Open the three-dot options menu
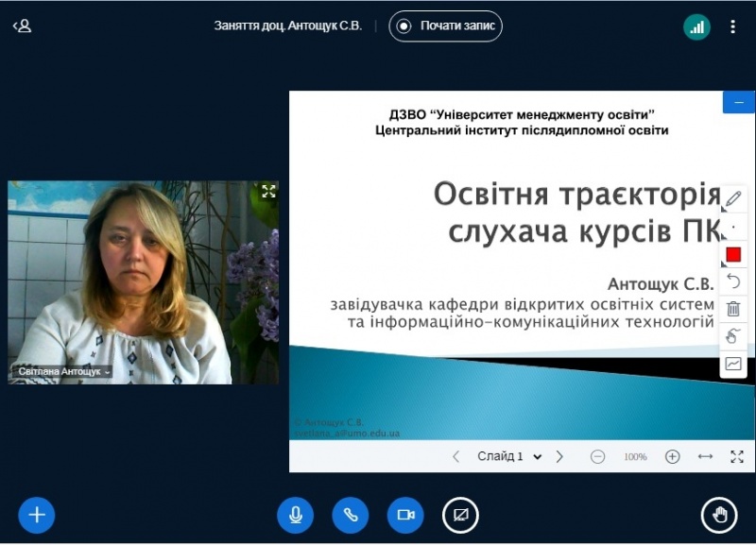This screenshot has width=756, height=545. coord(732,26)
